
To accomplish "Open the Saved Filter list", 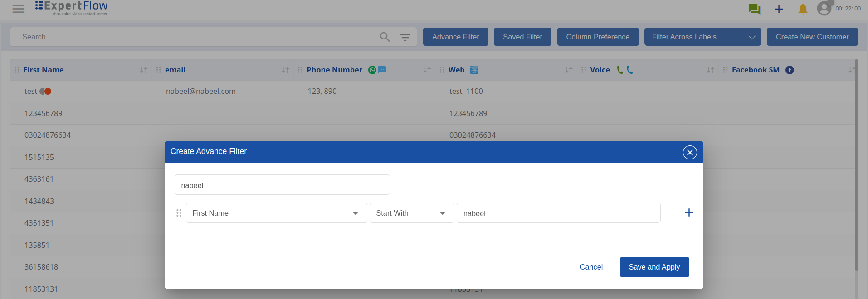I will tap(522, 37).
